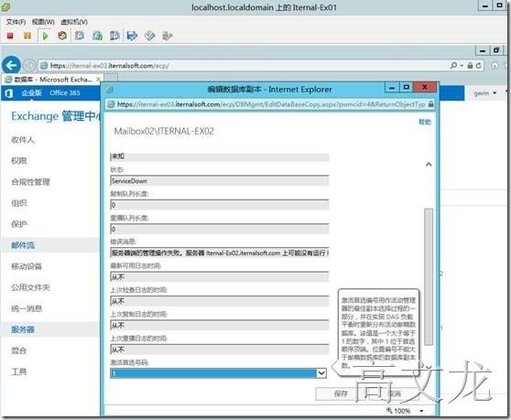
Task: Pause the virtual machine
Action: click(27, 36)
